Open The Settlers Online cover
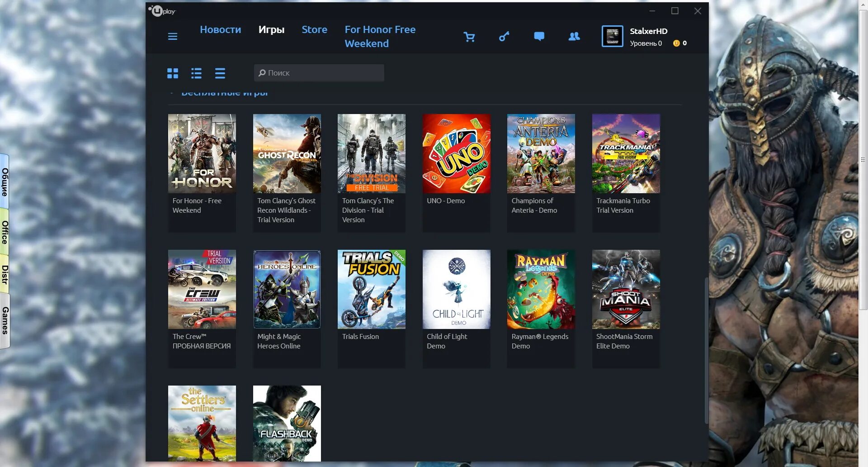The image size is (868, 467). (202, 424)
